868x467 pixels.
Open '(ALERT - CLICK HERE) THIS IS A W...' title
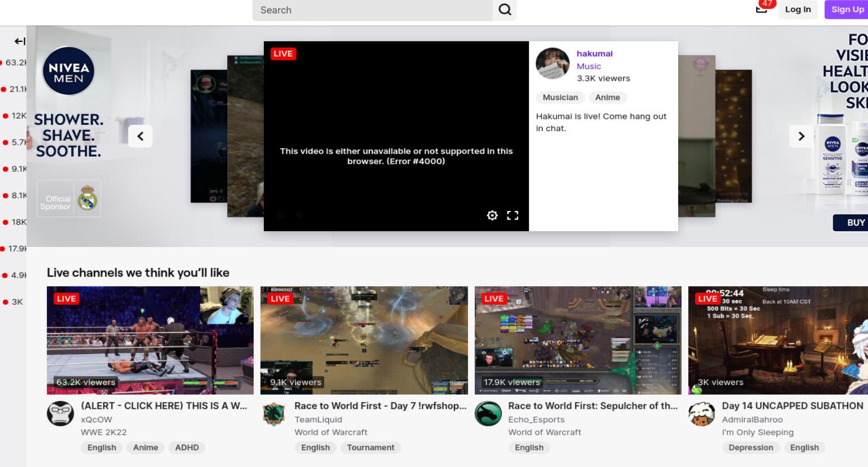[x=164, y=406]
